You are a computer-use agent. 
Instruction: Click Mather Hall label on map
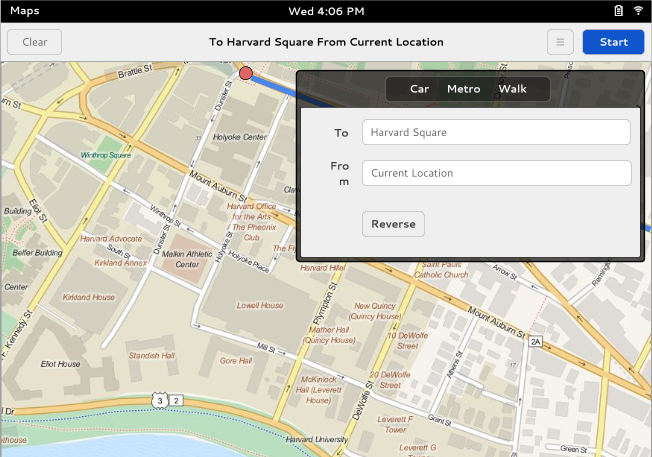coord(329,335)
